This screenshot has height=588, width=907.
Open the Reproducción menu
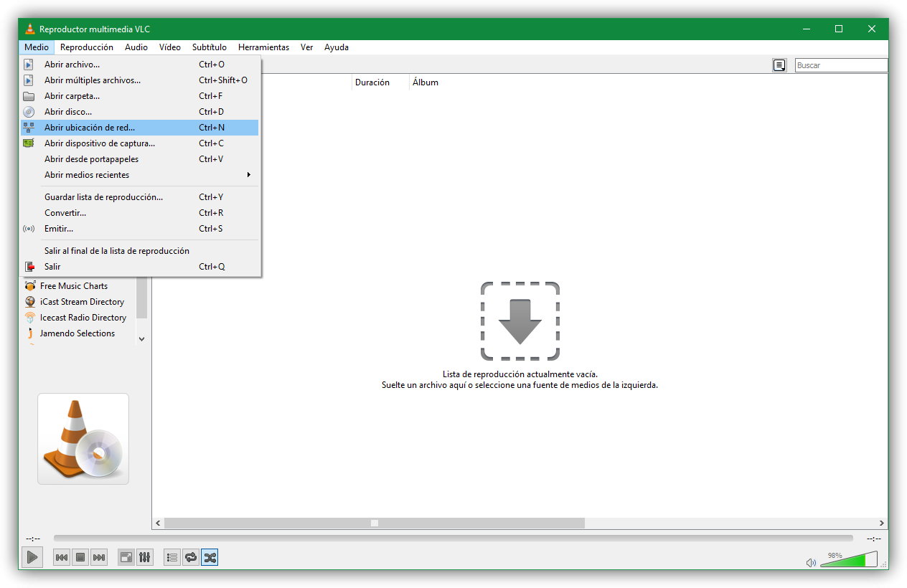pos(87,47)
